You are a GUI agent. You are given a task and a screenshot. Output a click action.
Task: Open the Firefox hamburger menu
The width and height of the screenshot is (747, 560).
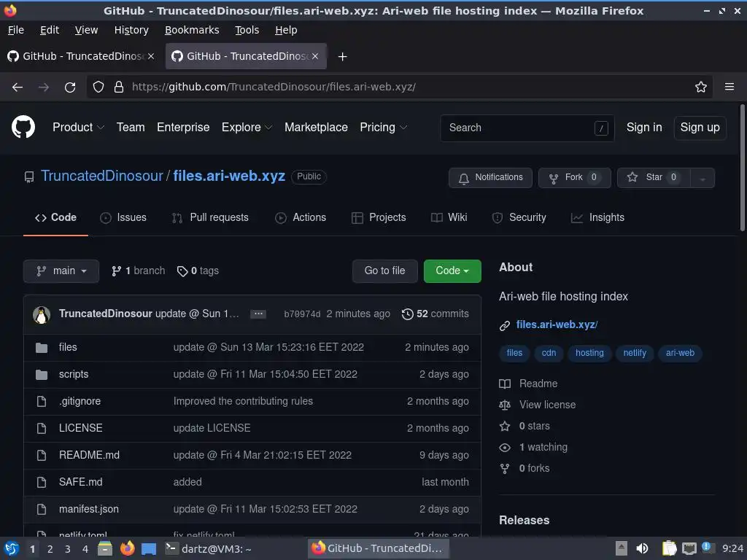(729, 87)
